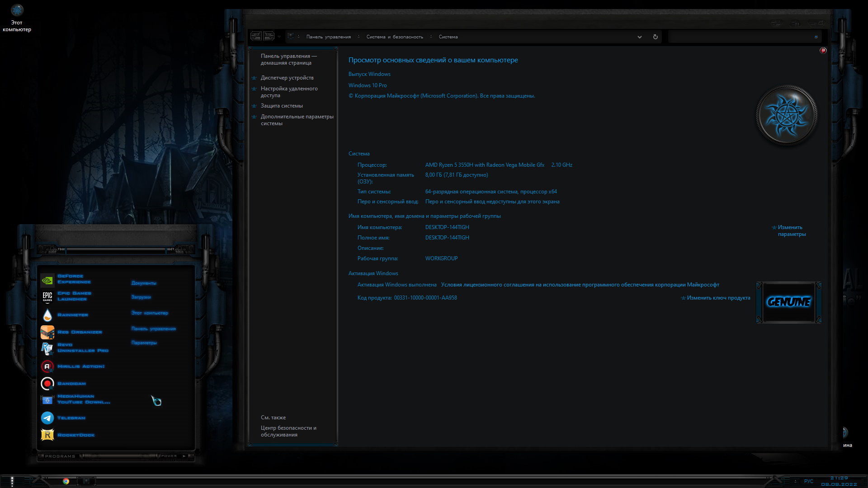This screenshot has width=868, height=488.
Task: Open RocketDock from the start menu
Action: point(75,435)
